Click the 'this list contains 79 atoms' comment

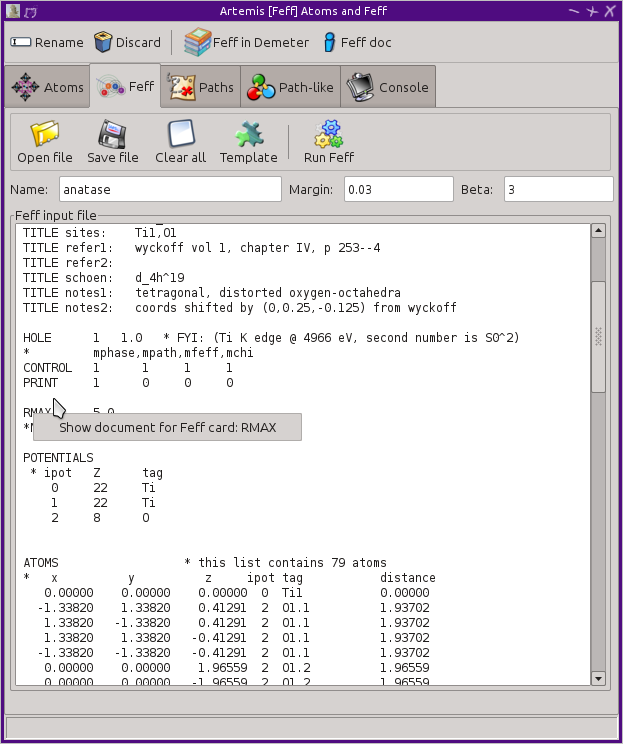[285, 563]
